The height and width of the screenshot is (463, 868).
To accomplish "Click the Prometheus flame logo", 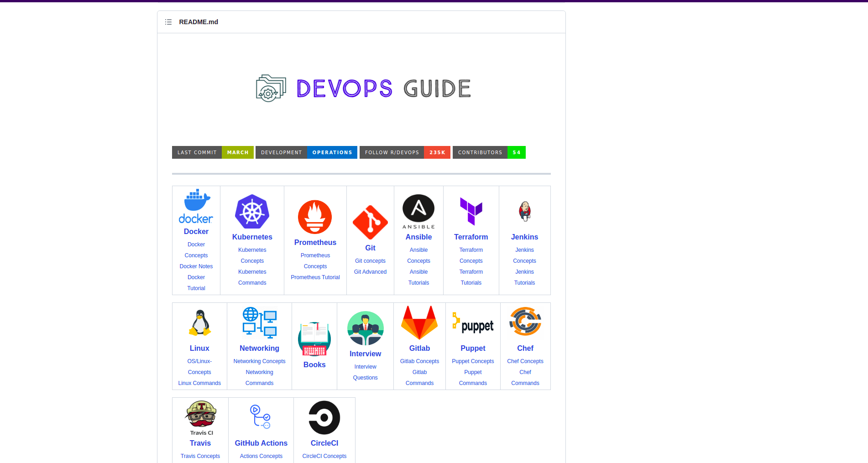I will tap(315, 217).
